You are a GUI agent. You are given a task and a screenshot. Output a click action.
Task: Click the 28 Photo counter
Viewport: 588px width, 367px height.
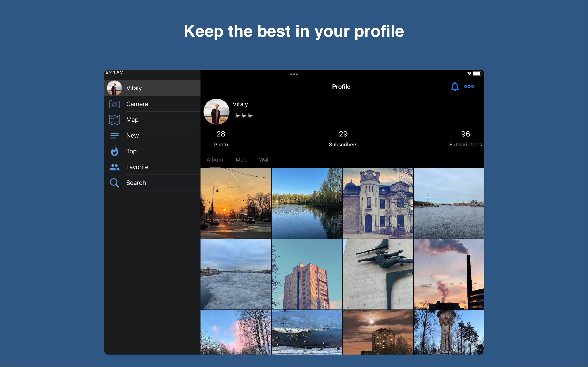coord(221,139)
